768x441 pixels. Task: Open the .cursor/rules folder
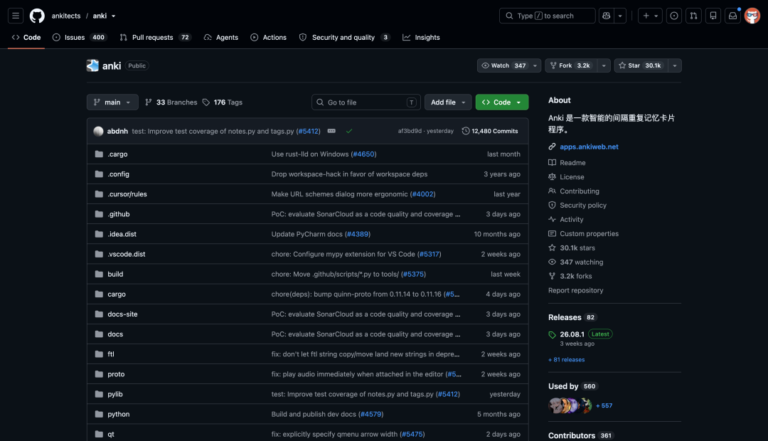click(x=127, y=194)
